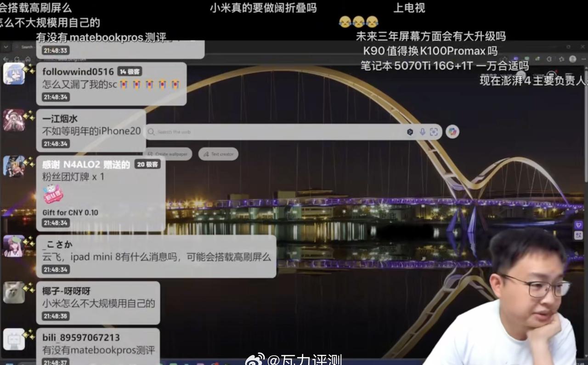
Task: Click the lower purple icon on page's right edge
Action: click(579, 235)
